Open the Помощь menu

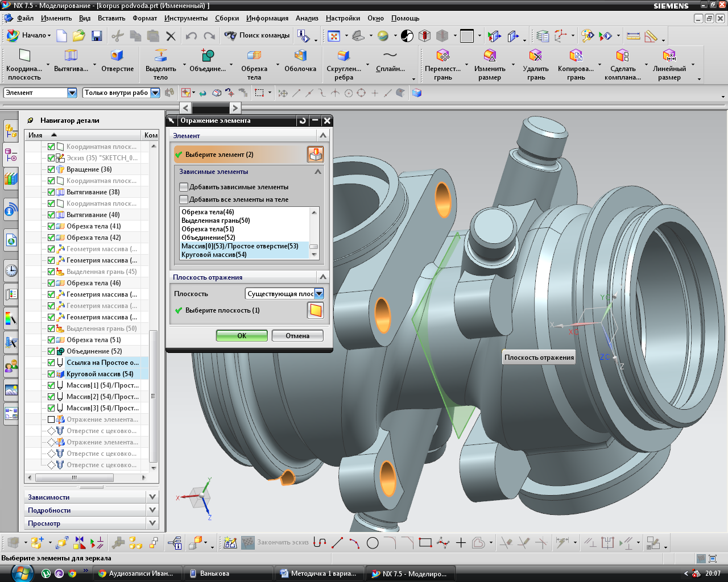tap(405, 18)
